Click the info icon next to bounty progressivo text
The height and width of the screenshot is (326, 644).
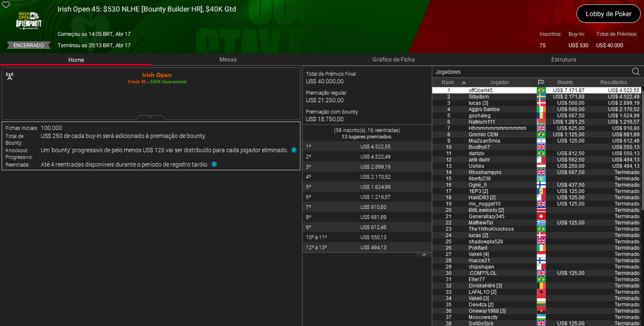pos(294,150)
